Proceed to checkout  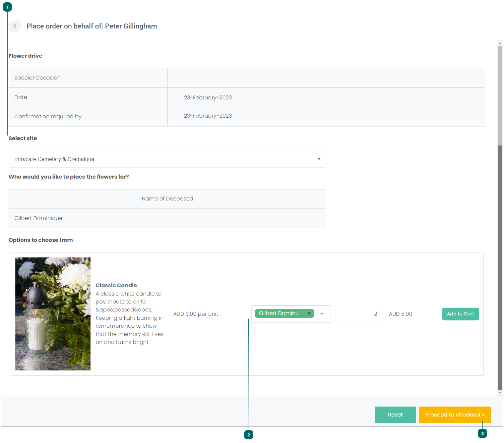point(455,415)
